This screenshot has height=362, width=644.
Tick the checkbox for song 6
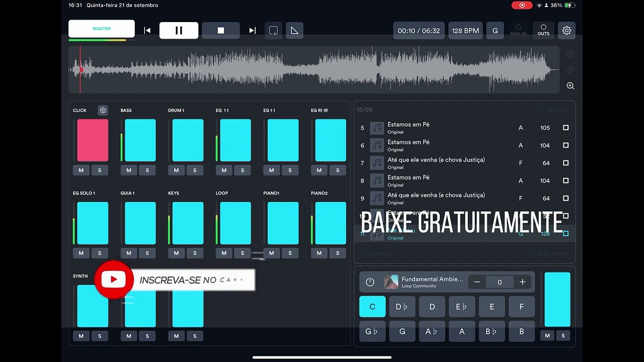(566, 145)
